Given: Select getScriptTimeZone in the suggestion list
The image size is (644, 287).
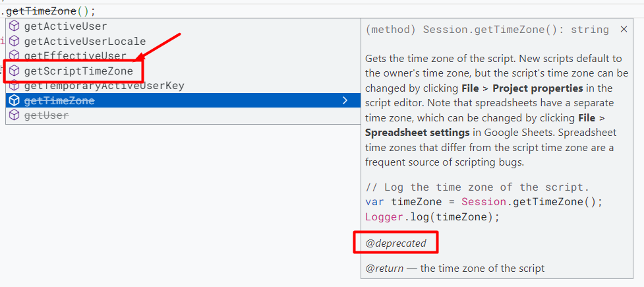Looking at the screenshot, I should click(x=78, y=71).
